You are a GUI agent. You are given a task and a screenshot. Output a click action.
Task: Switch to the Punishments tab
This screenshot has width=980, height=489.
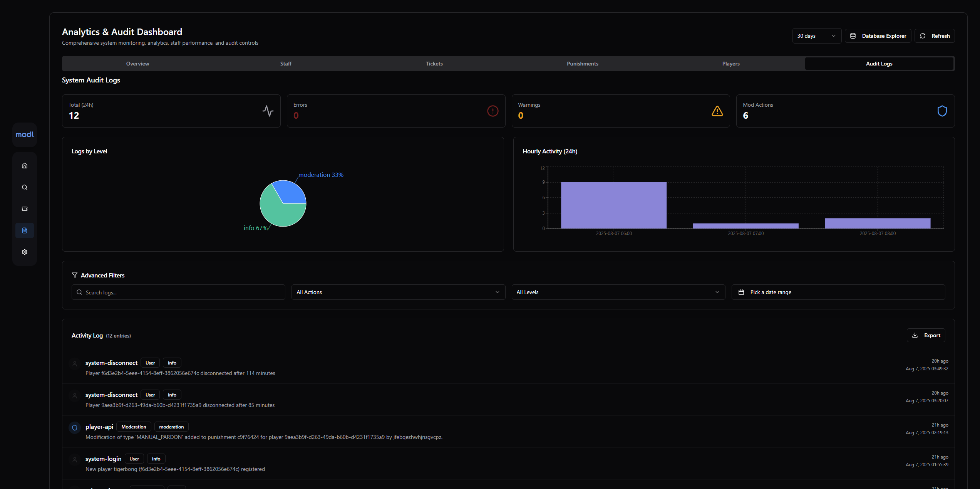tap(582, 64)
